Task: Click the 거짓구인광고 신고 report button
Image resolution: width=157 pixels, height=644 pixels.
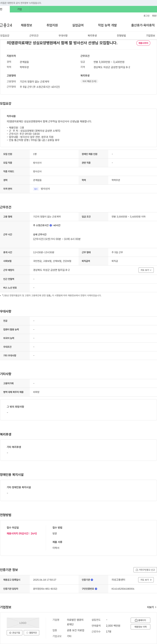Action: 145,570
